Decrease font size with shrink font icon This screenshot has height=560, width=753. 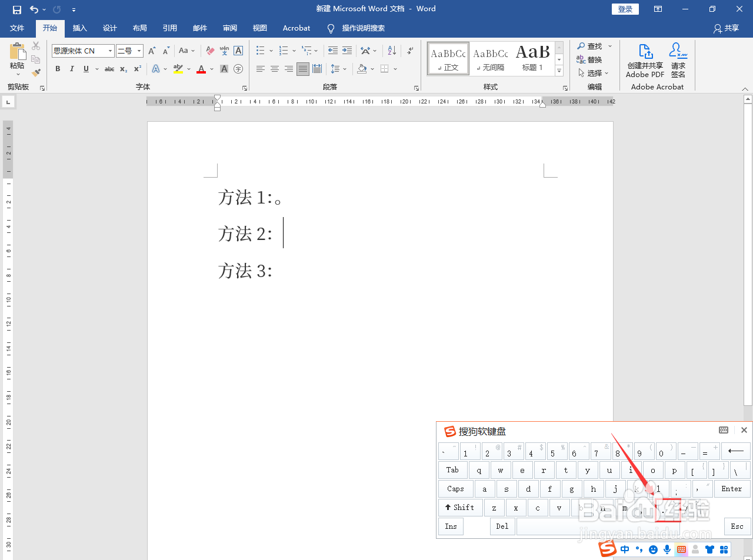165,51
